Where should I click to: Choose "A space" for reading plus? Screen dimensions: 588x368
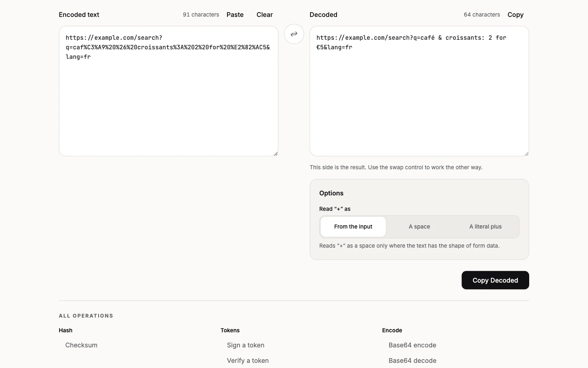pyautogui.click(x=419, y=227)
